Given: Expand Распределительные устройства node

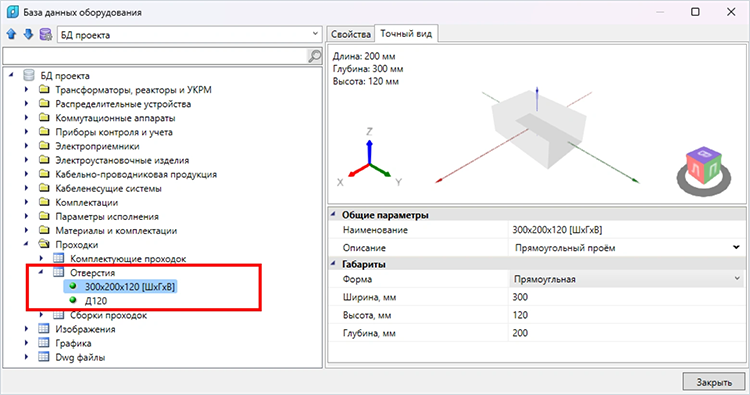Looking at the screenshot, I should [x=26, y=103].
